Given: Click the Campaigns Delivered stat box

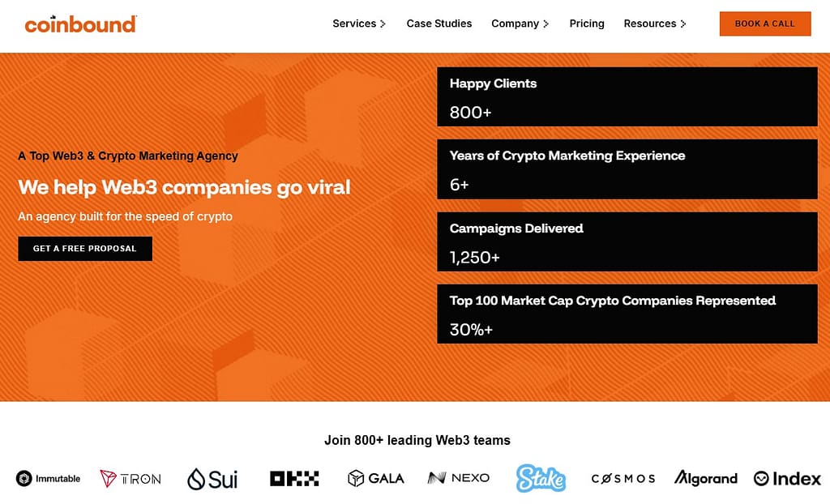Looking at the screenshot, I should 627,241.
